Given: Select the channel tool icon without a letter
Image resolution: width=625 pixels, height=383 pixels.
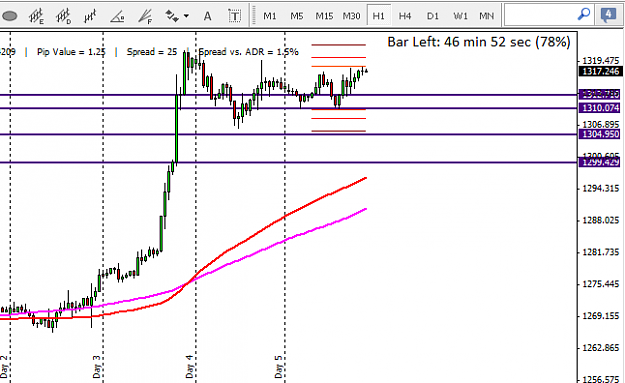Looking at the screenshot, I should [90, 16].
